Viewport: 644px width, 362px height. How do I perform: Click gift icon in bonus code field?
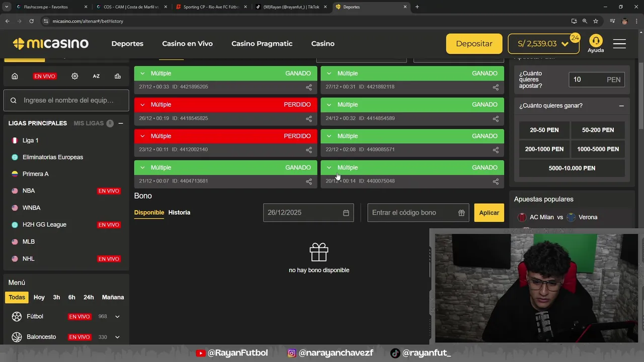coord(461,213)
